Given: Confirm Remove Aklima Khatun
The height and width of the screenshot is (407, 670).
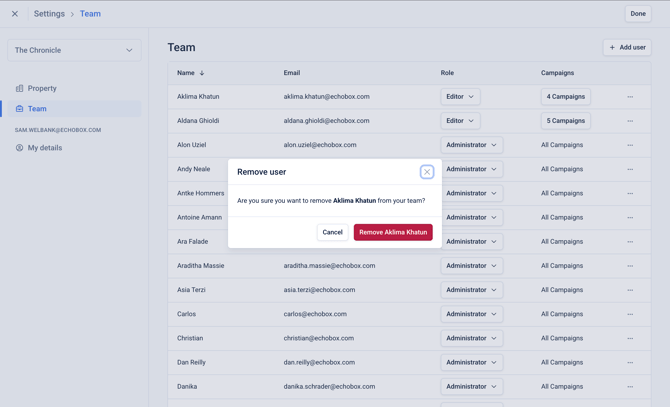Looking at the screenshot, I should (393, 232).
